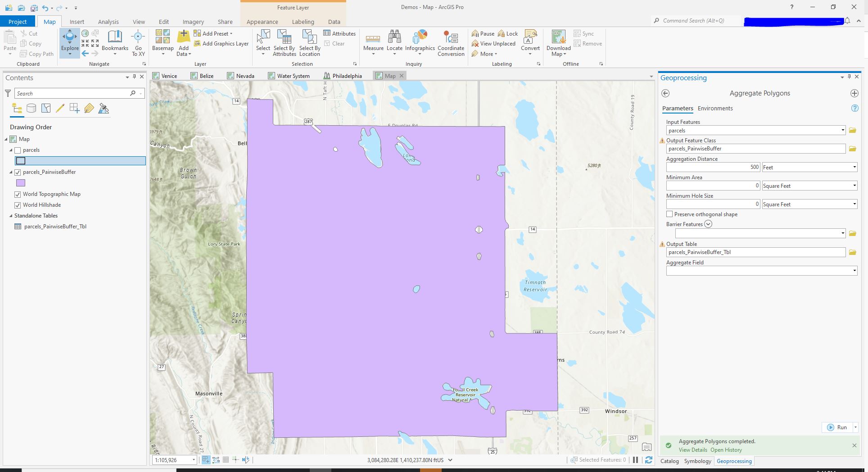Image resolution: width=868 pixels, height=472 pixels.
Task: Open the Aggregation Distance units dropdown
Action: pyautogui.click(x=854, y=167)
